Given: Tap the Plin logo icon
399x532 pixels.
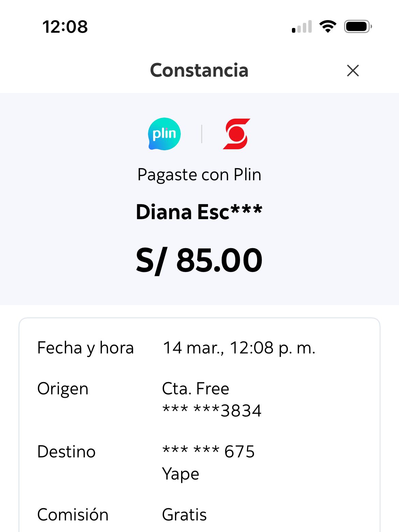Looking at the screenshot, I should pos(164,134).
